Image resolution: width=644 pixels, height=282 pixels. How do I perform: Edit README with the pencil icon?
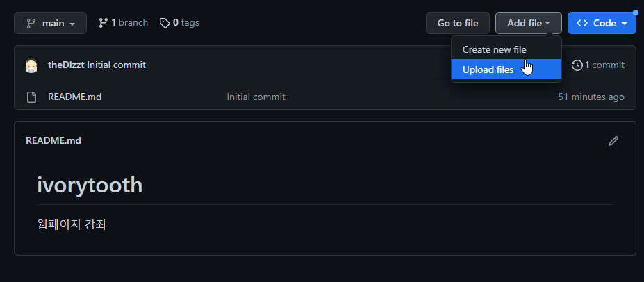[x=613, y=141]
